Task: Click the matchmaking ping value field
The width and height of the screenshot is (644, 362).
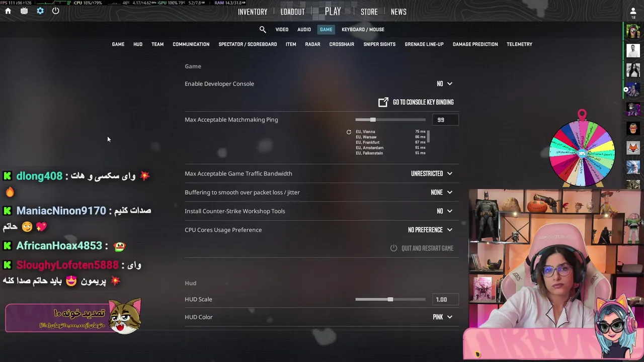Action: click(445, 120)
